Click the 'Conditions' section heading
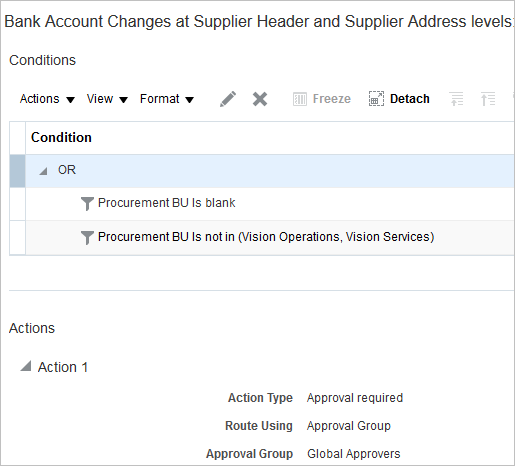The height and width of the screenshot is (466, 515). (x=42, y=60)
